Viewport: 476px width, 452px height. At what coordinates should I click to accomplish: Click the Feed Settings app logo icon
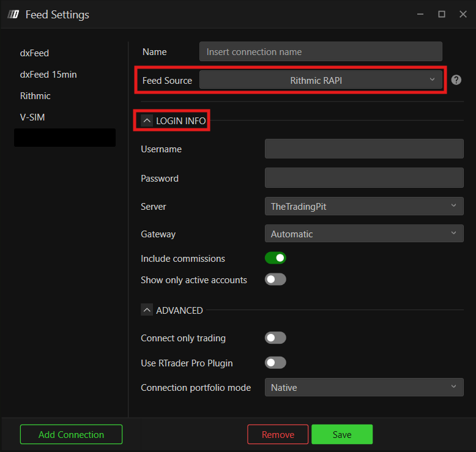pos(13,14)
